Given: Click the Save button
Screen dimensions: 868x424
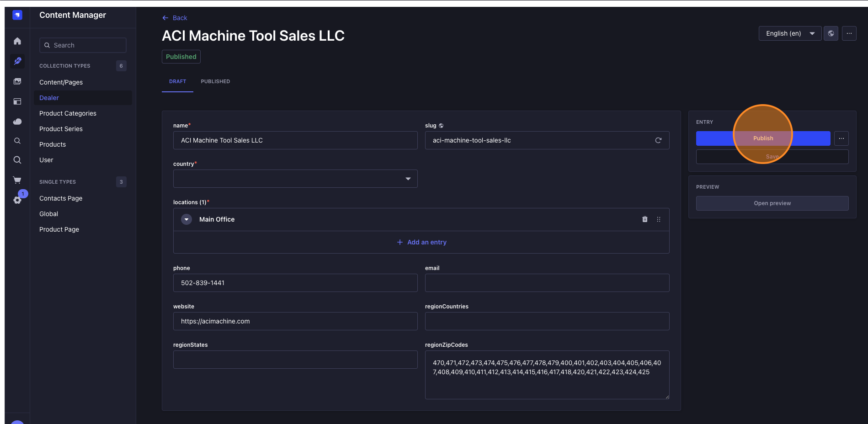Looking at the screenshot, I should [x=772, y=157].
